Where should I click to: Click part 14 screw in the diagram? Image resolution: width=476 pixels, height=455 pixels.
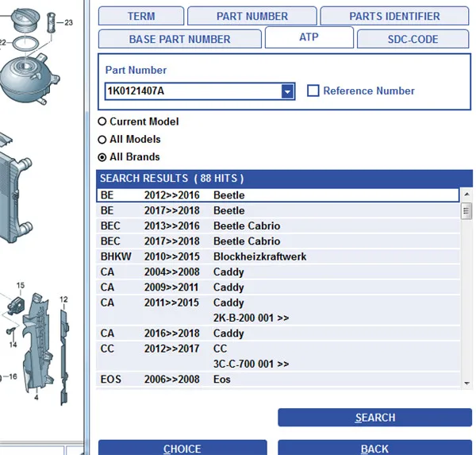click(12, 332)
